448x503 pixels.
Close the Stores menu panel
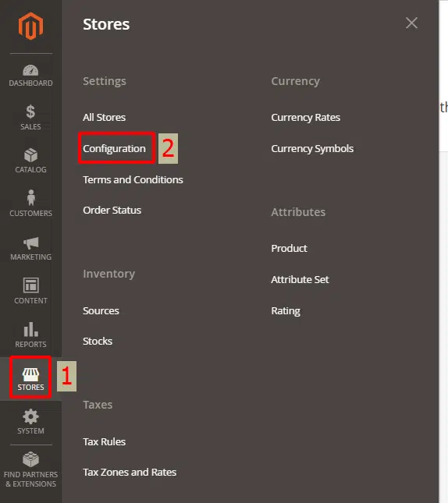pyautogui.click(x=411, y=23)
